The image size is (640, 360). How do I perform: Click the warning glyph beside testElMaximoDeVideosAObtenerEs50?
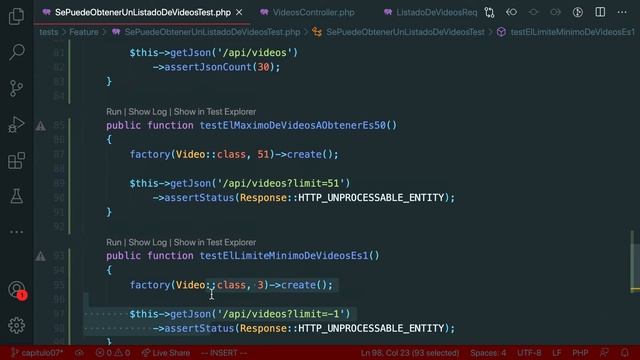click(x=40, y=126)
